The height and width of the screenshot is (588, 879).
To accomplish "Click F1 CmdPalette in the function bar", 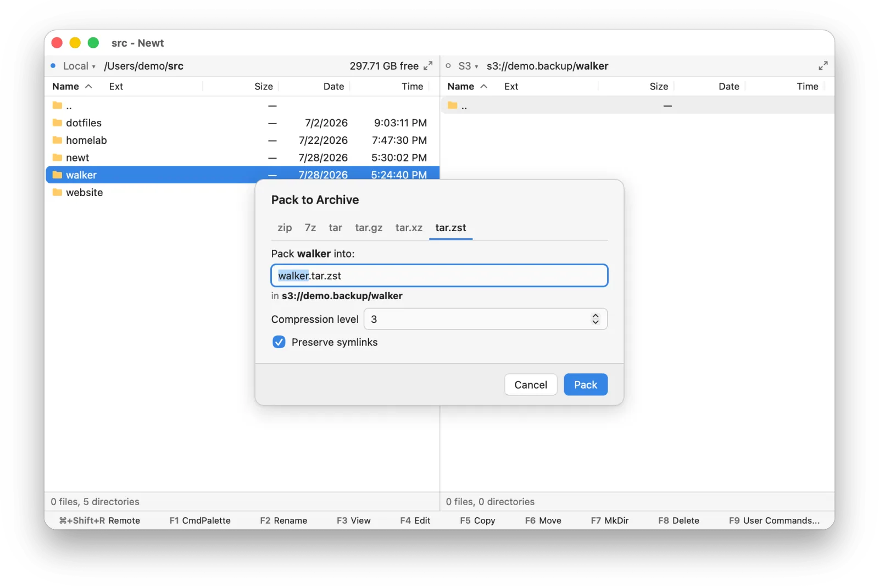I will click(200, 520).
